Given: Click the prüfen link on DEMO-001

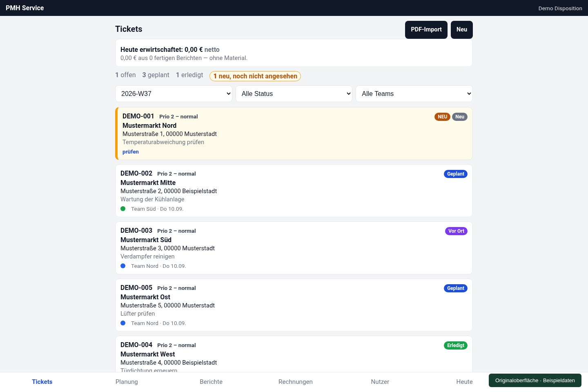Looking at the screenshot, I should pyautogui.click(x=131, y=151).
